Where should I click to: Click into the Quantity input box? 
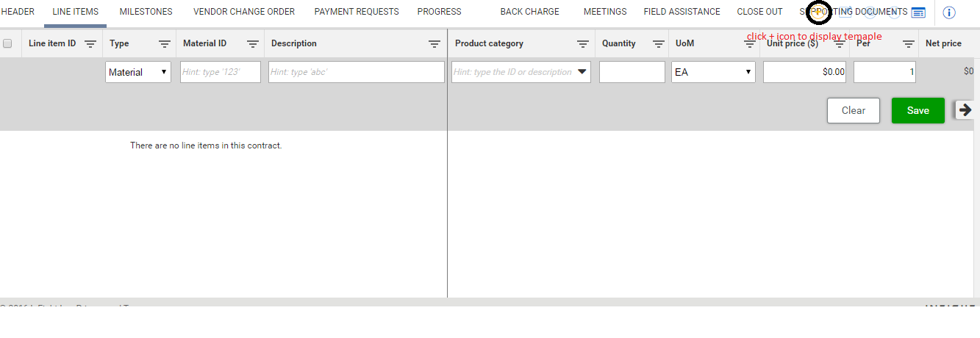pos(632,72)
